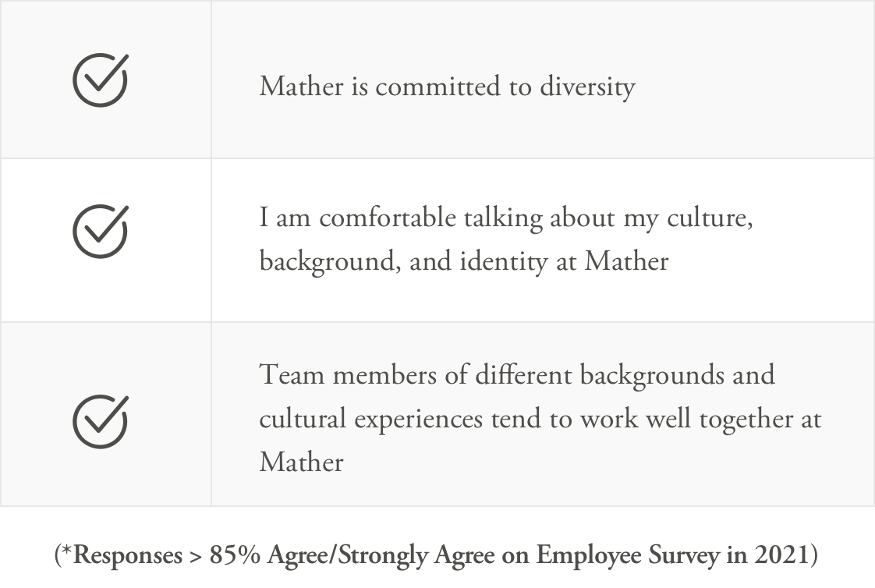Click the word "diversity" in the first row
The height and width of the screenshot is (588, 875).
(x=587, y=87)
